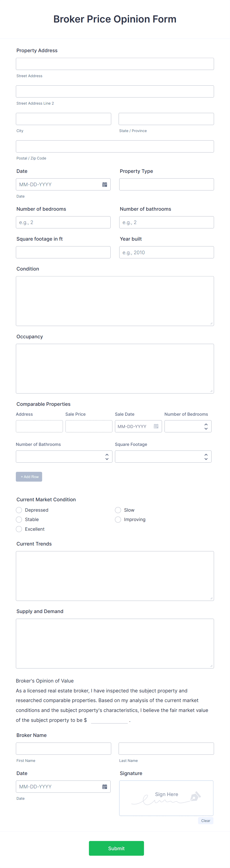Select the Depressed market condition

point(19,510)
